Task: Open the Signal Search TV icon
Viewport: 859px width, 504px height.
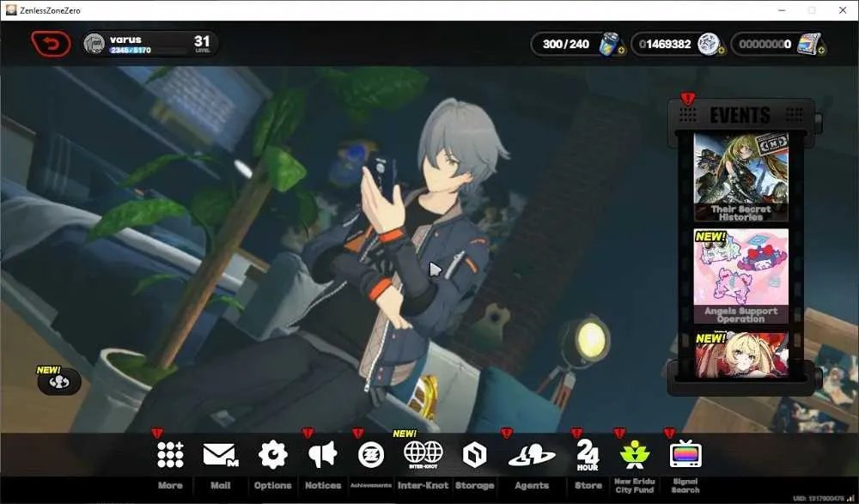Action: coord(685,454)
